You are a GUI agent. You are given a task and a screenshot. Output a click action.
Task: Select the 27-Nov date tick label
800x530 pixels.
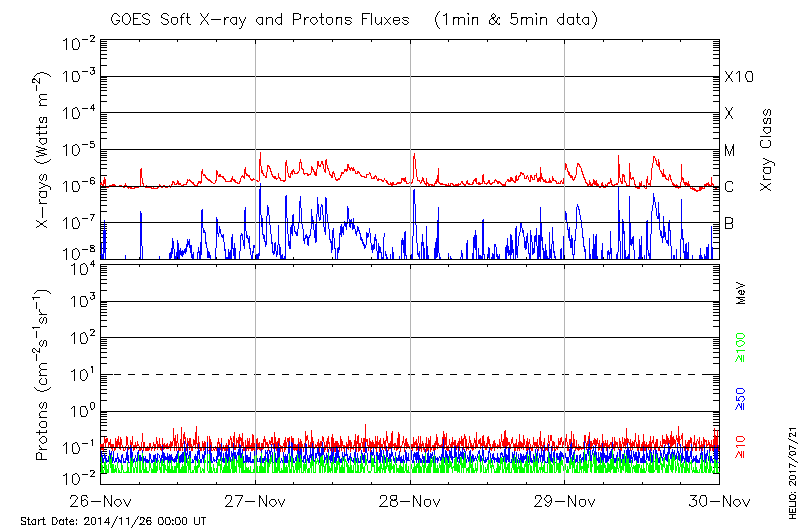click(x=256, y=502)
